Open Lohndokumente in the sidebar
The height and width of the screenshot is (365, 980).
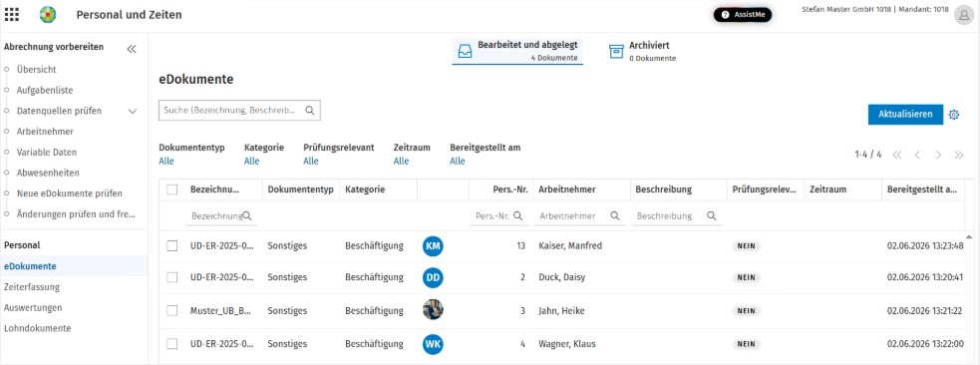pyautogui.click(x=38, y=328)
